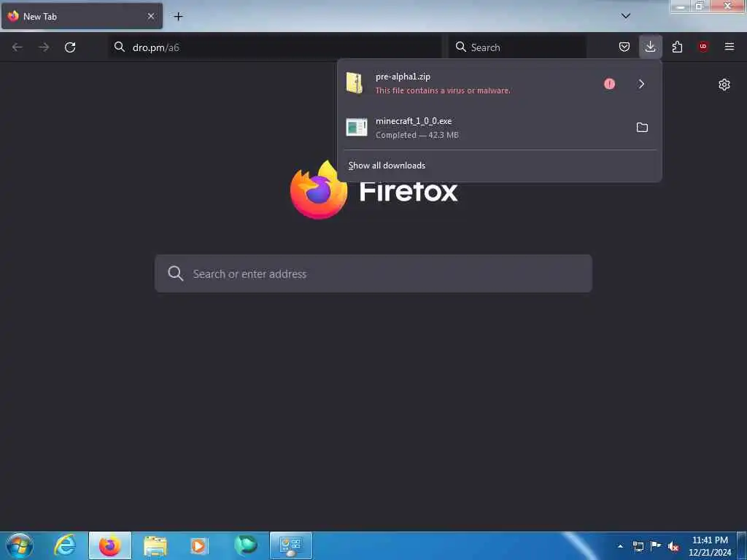Click the Back navigation arrow
Screen dimensions: 747x560
tap(18, 47)
